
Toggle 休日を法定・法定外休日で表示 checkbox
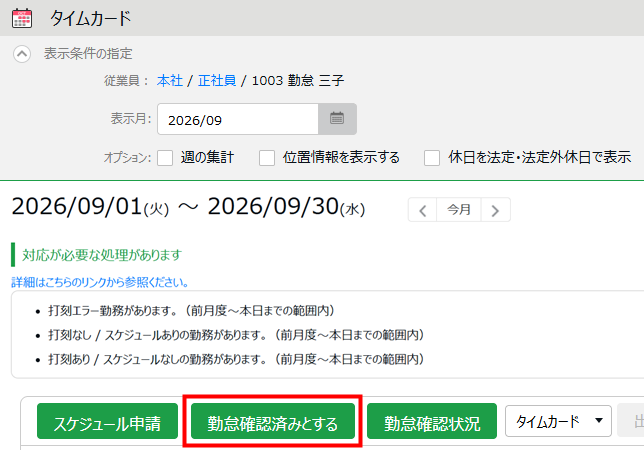(432, 158)
